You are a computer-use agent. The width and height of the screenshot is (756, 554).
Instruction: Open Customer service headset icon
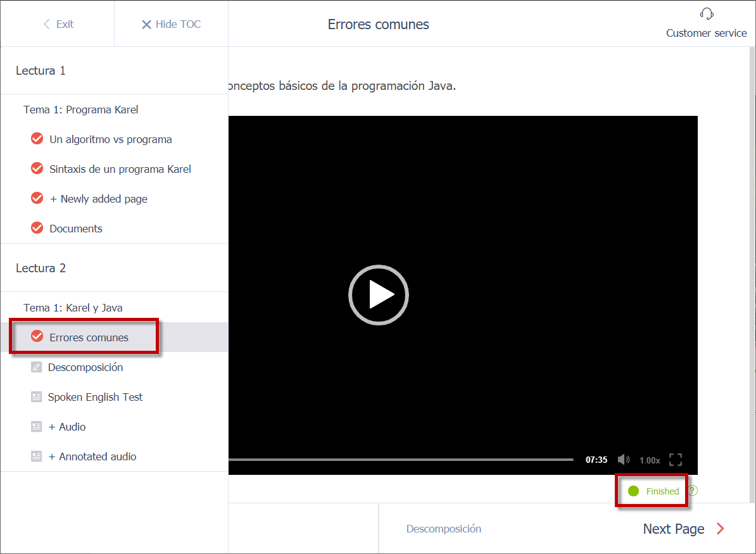707,14
